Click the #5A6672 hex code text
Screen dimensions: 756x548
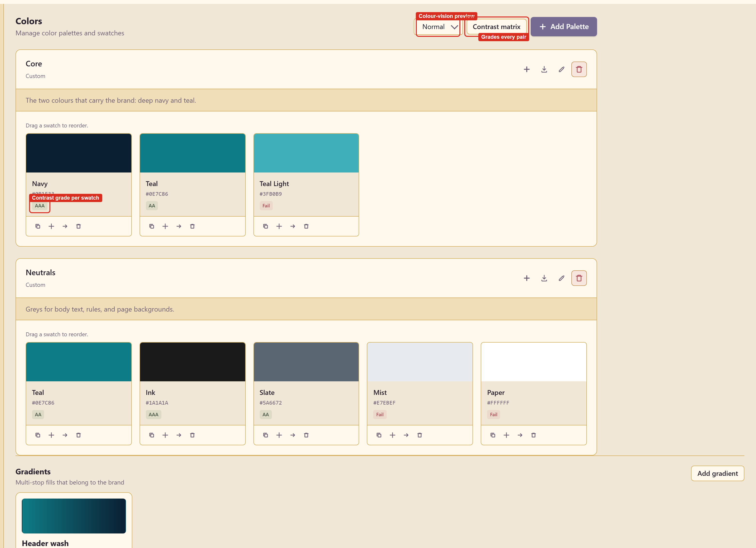(x=271, y=403)
